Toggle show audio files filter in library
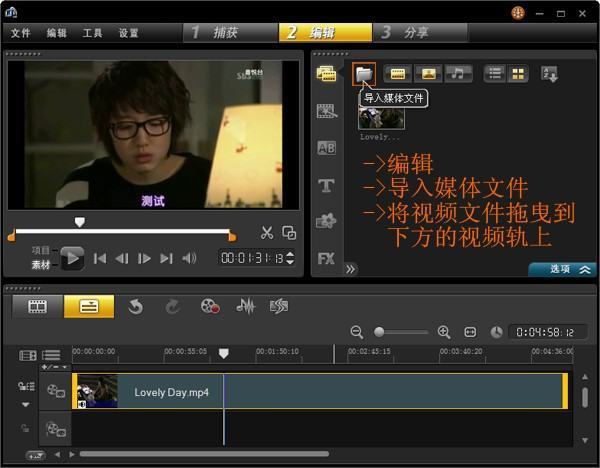Viewport: 600px width, 468px height. 458,73
